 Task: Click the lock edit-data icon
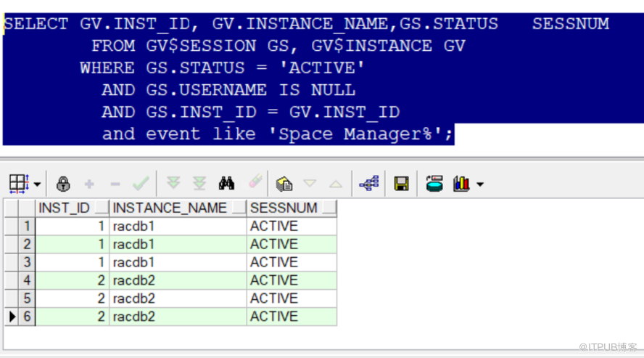pos(63,184)
